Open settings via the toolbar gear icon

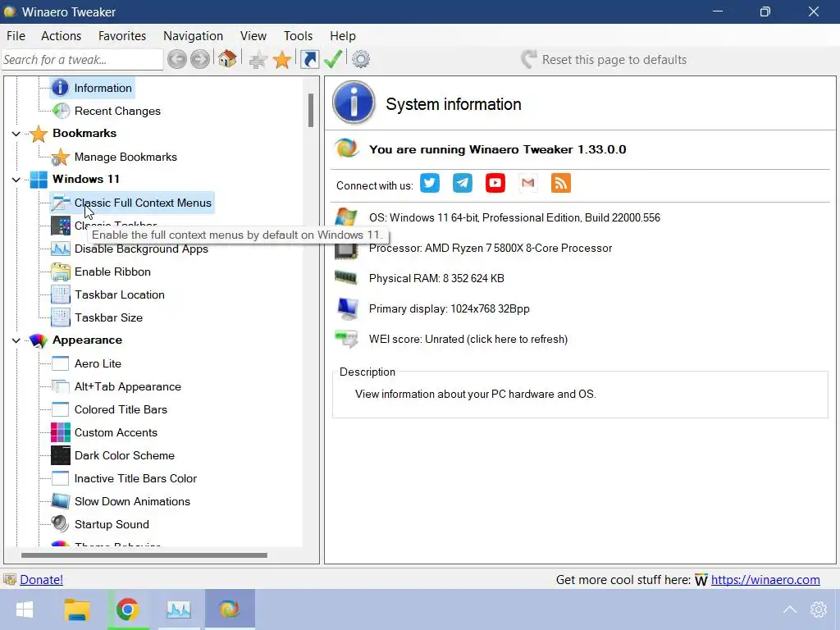361,59
